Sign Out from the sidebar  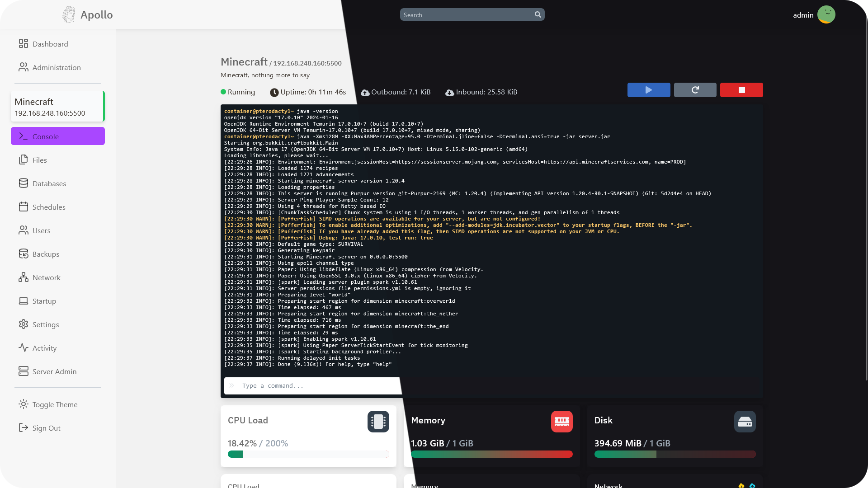[46, 428]
